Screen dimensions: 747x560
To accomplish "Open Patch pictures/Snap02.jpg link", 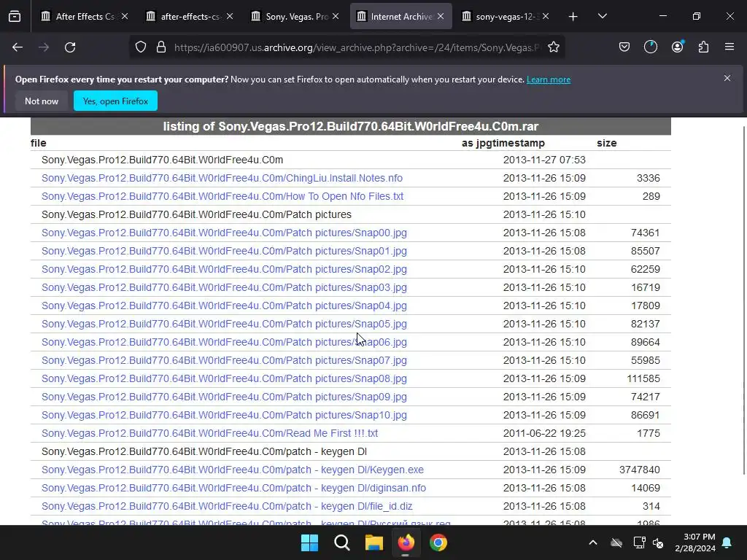I will click(224, 269).
